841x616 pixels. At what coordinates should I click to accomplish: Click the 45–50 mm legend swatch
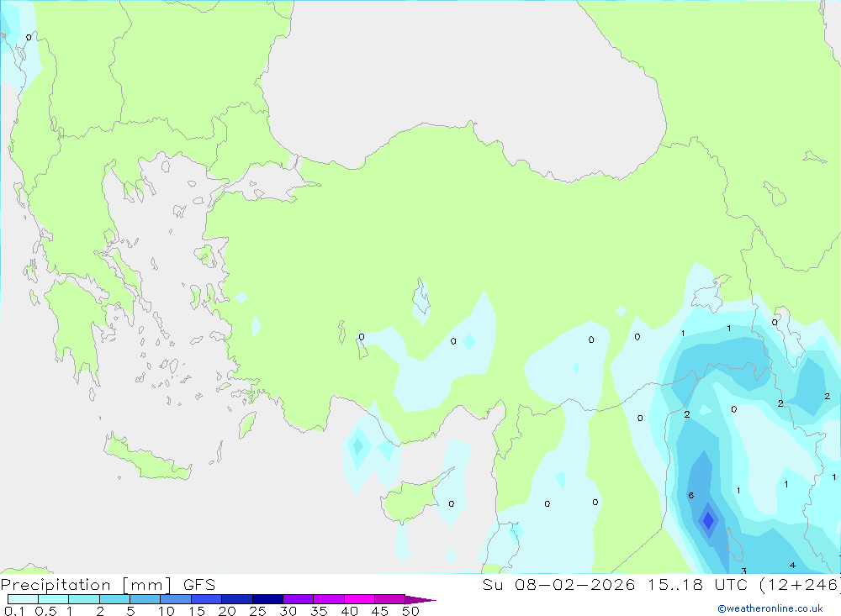(390, 599)
